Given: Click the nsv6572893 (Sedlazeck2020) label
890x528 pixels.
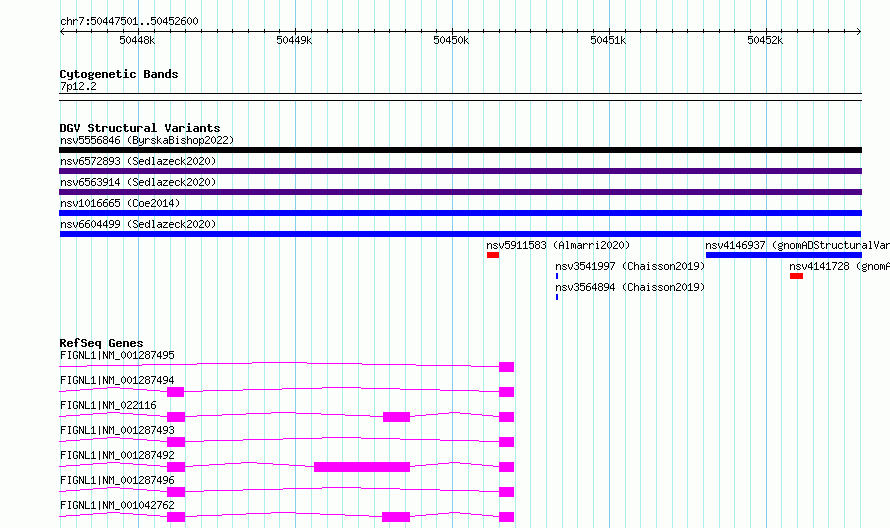Looking at the screenshot, I should [138, 161].
